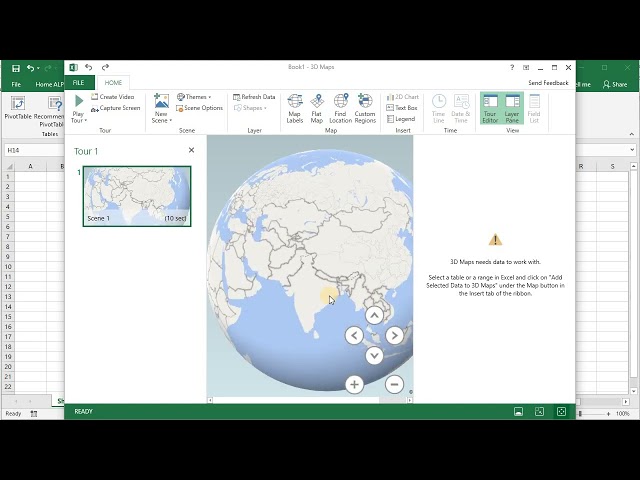Expand the New Scene dropdown arrow
The height and width of the screenshot is (480, 640).
pyautogui.click(x=171, y=121)
